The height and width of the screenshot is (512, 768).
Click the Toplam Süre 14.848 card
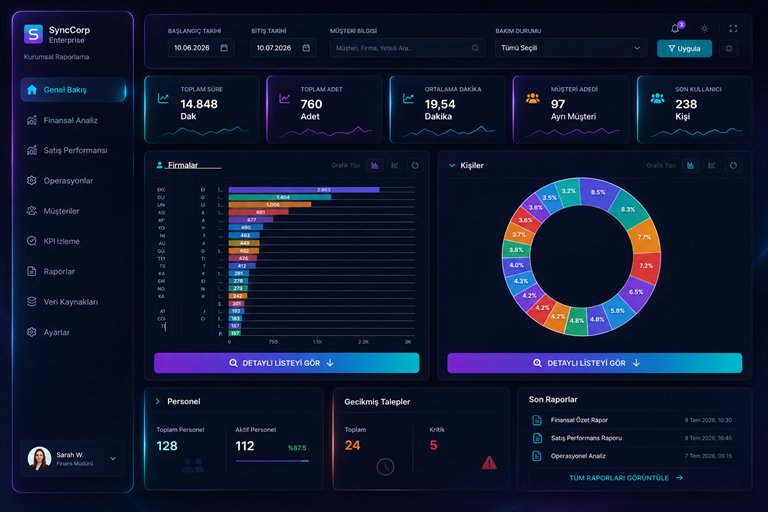pos(202,109)
